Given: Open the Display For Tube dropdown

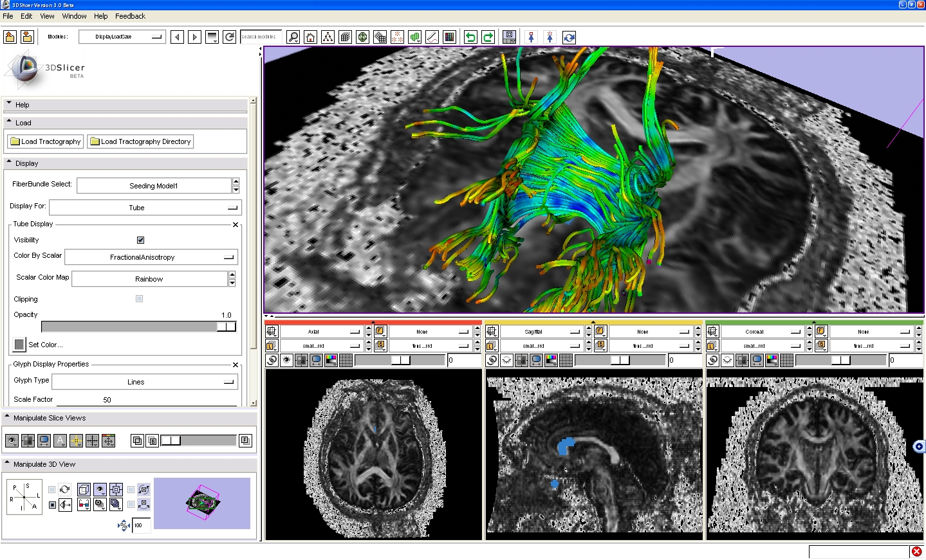Looking at the screenshot, I should pyautogui.click(x=145, y=208).
